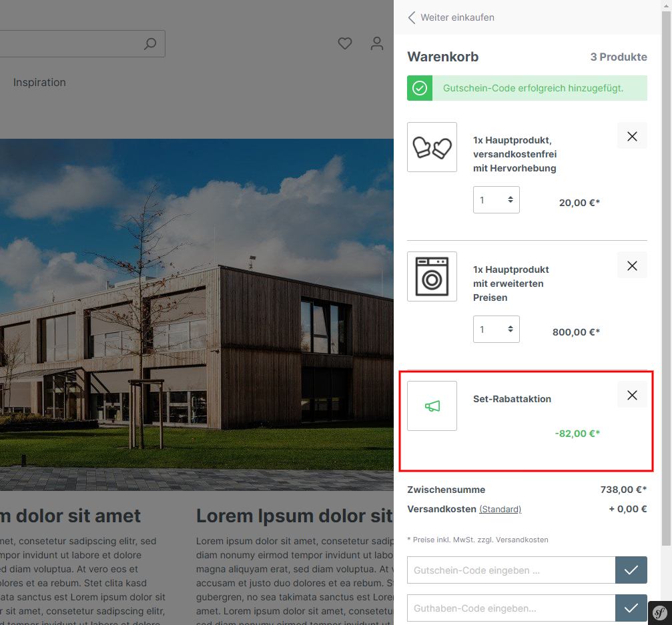Remove the mittens product from cart
The image size is (672, 625).
coord(632,136)
